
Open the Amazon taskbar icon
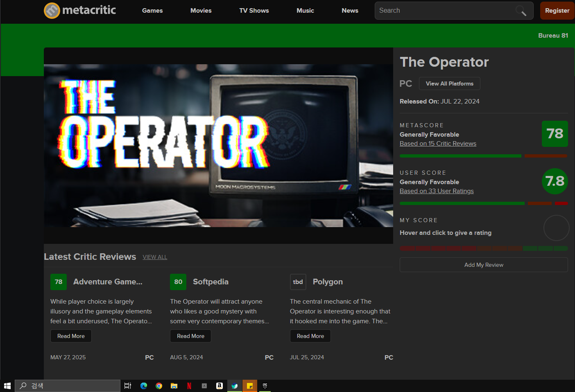pos(220,386)
